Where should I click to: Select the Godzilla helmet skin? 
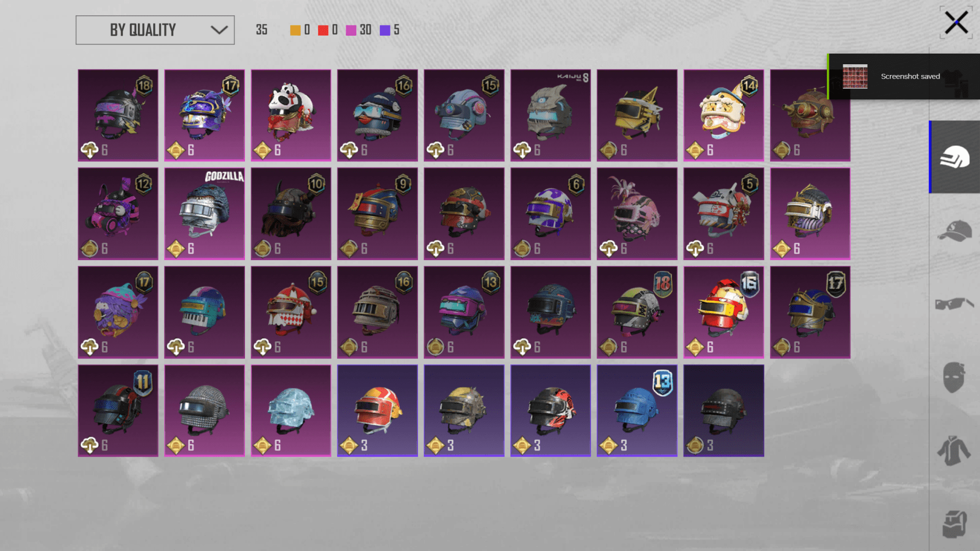[204, 214]
